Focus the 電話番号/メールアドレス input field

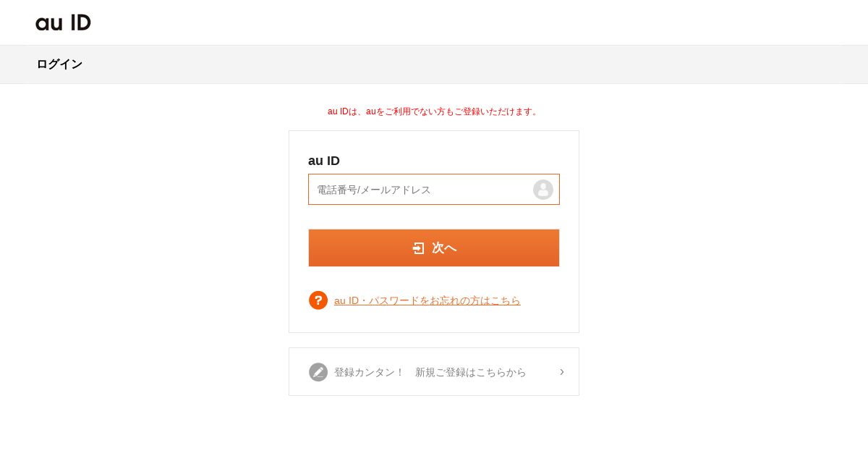point(434,190)
